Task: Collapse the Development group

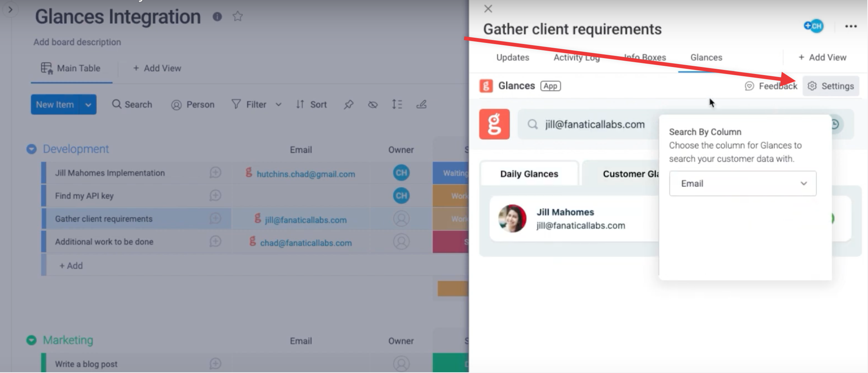Action: tap(31, 149)
